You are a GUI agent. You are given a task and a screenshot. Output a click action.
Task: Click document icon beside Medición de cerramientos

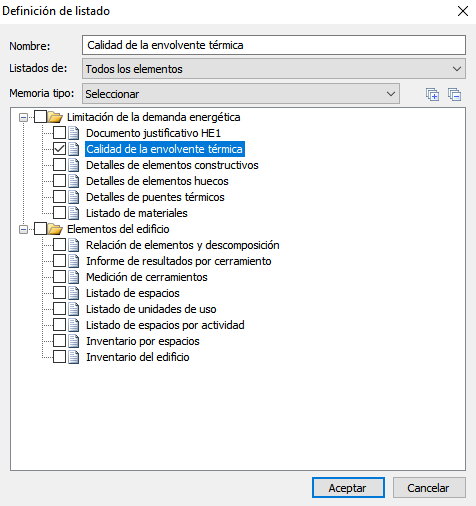point(74,277)
